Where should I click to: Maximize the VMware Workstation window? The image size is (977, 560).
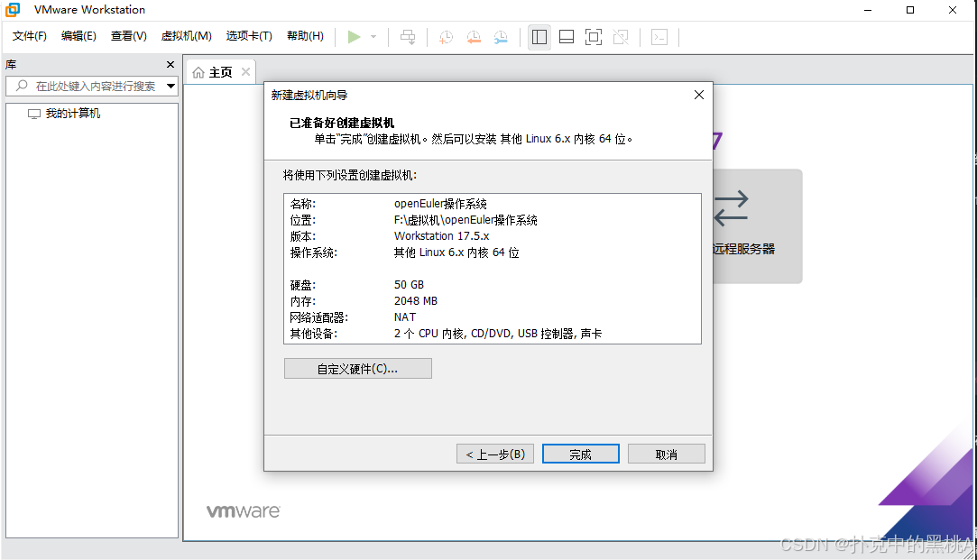point(910,10)
